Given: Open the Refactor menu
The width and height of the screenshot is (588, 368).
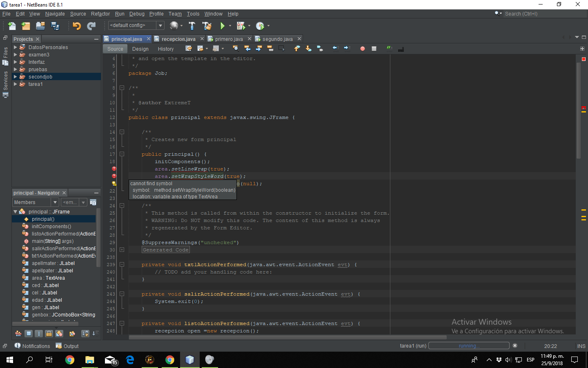Looking at the screenshot, I should click(100, 13).
